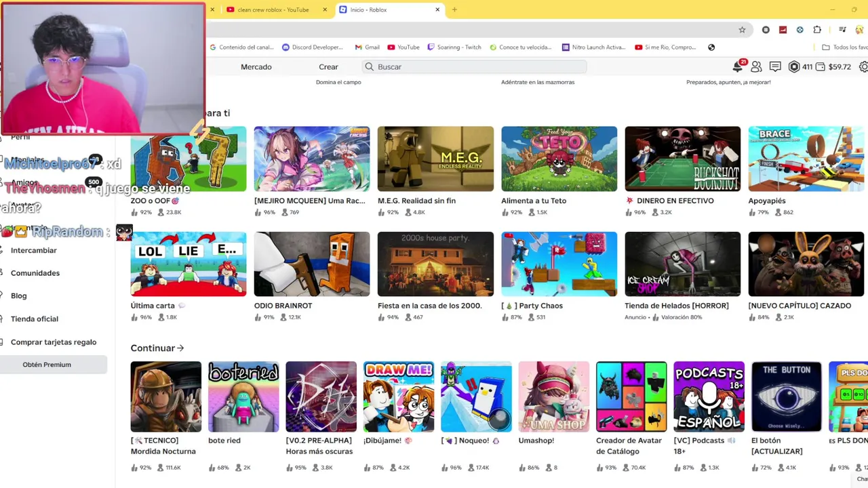Image resolution: width=868 pixels, height=488 pixels.
Task: Open the 2000s house party thumbnail
Action: (x=435, y=264)
